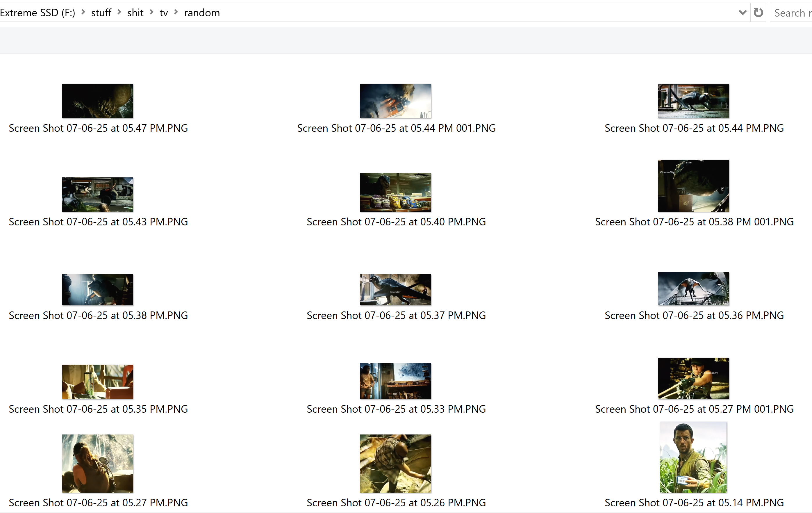Select thumbnail of 05.43 PM screenshot
The height and width of the screenshot is (513, 812).
pyautogui.click(x=97, y=195)
